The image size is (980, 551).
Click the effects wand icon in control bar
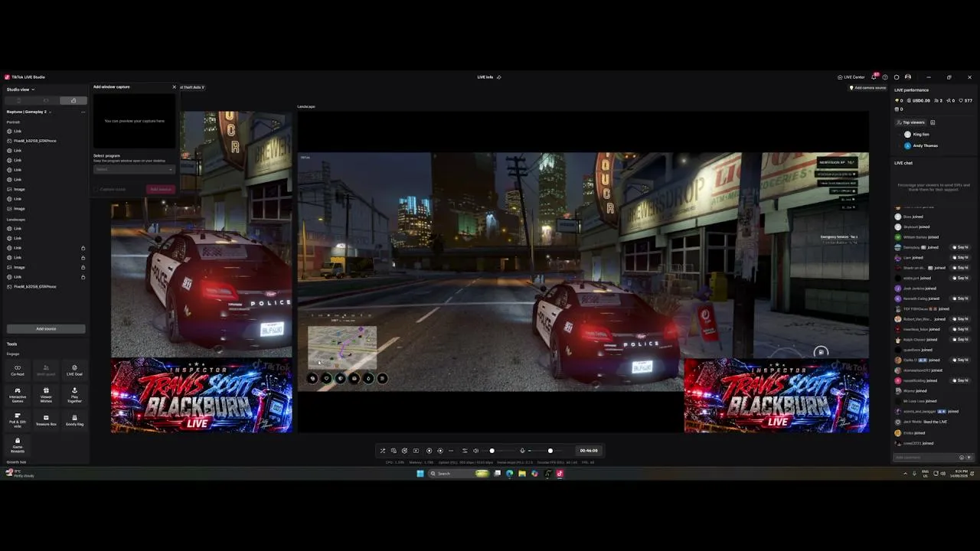[x=383, y=451]
